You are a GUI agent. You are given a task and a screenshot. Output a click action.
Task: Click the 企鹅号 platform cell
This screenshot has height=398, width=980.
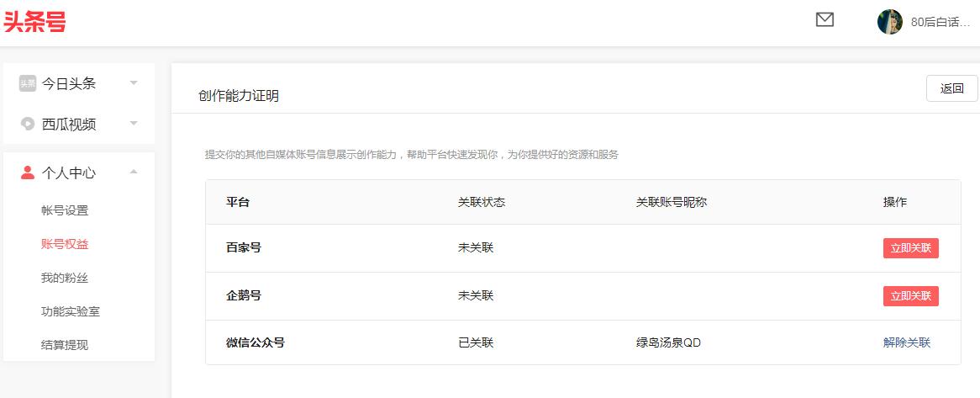(244, 295)
